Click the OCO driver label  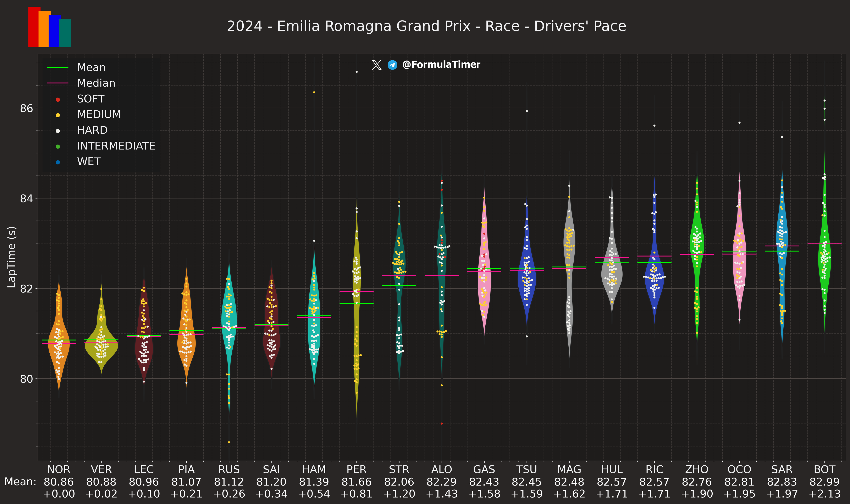click(x=739, y=469)
